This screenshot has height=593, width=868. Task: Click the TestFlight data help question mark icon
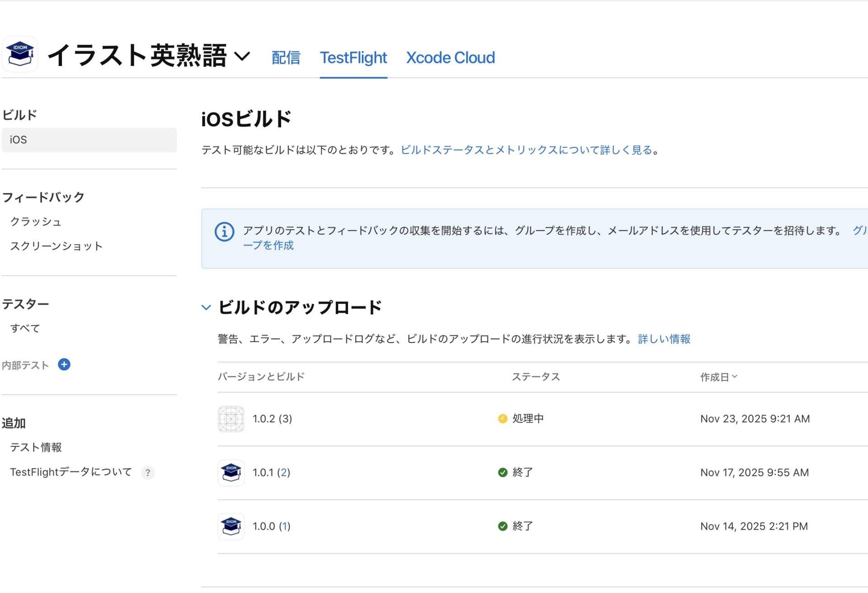tap(147, 473)
